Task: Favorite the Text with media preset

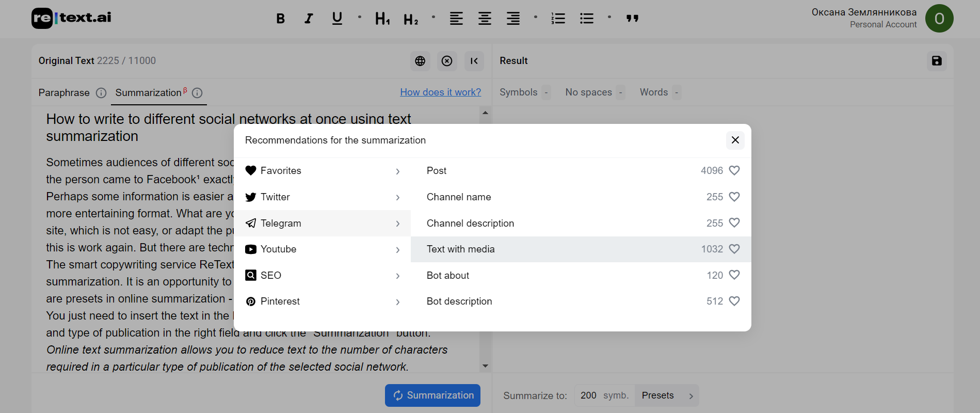Action: click(734, 249)
